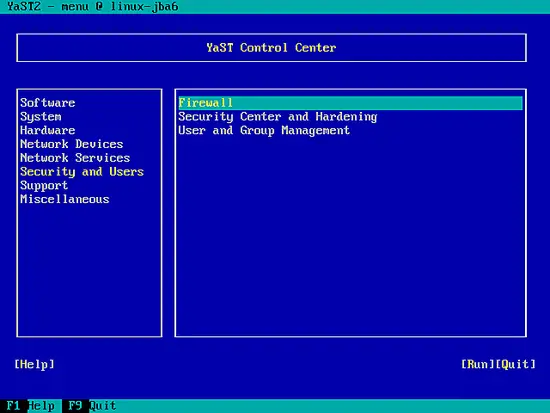Open the Miscellaneous category
Image resolution: width=550 pixels, height=413 pixels.
pos(65,199)
